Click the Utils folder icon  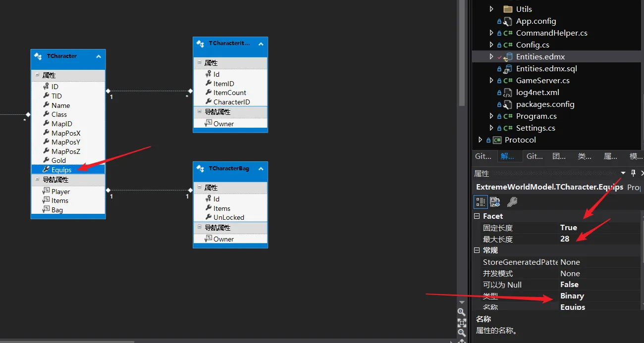click(507, 9)
